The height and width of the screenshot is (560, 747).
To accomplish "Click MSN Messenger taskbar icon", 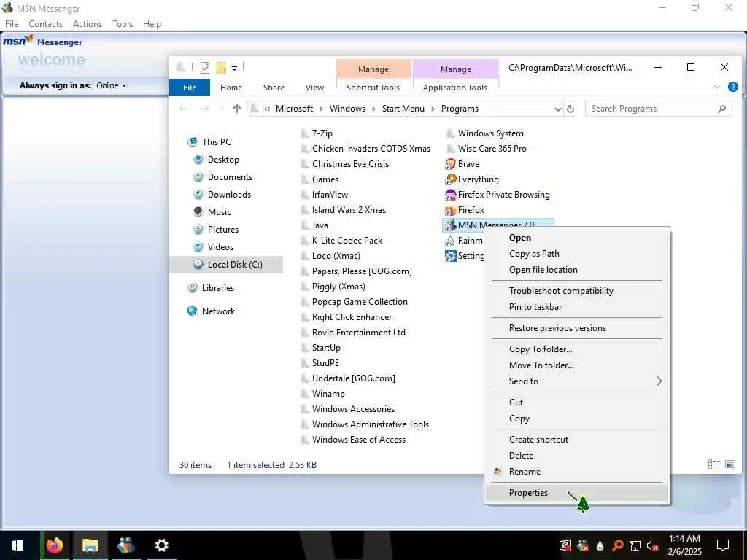I will point(125,545).
